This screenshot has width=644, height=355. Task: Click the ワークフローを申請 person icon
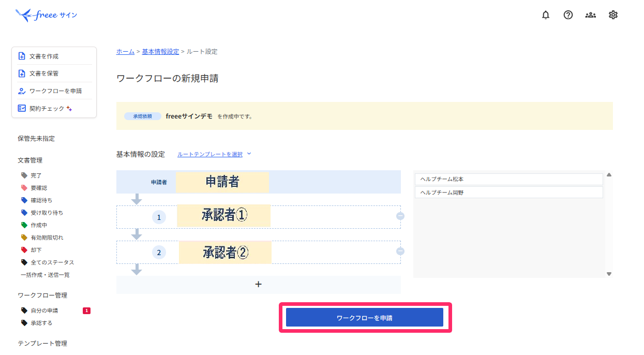click(21, 91)
